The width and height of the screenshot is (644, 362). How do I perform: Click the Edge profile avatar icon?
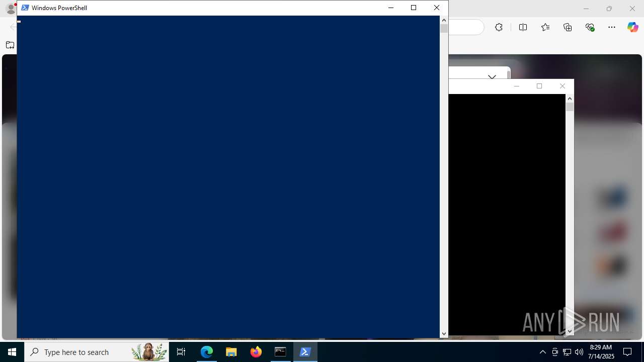point(11,8)
